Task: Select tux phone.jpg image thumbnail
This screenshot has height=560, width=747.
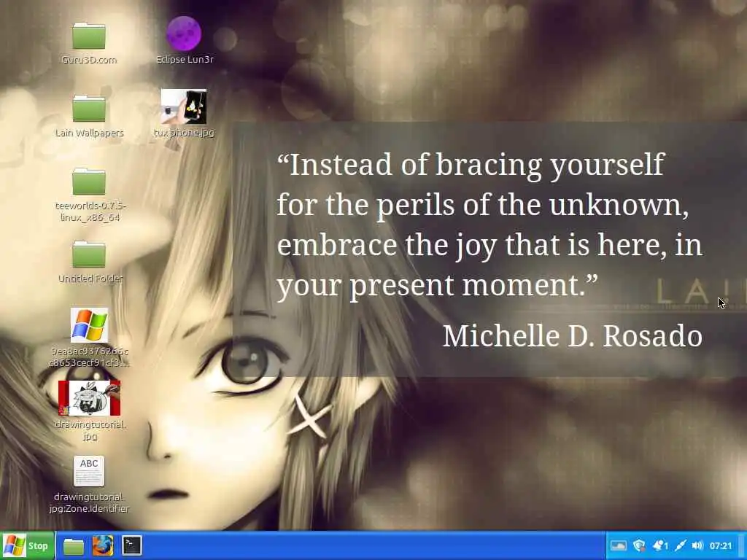Action: tap(184, 106)
